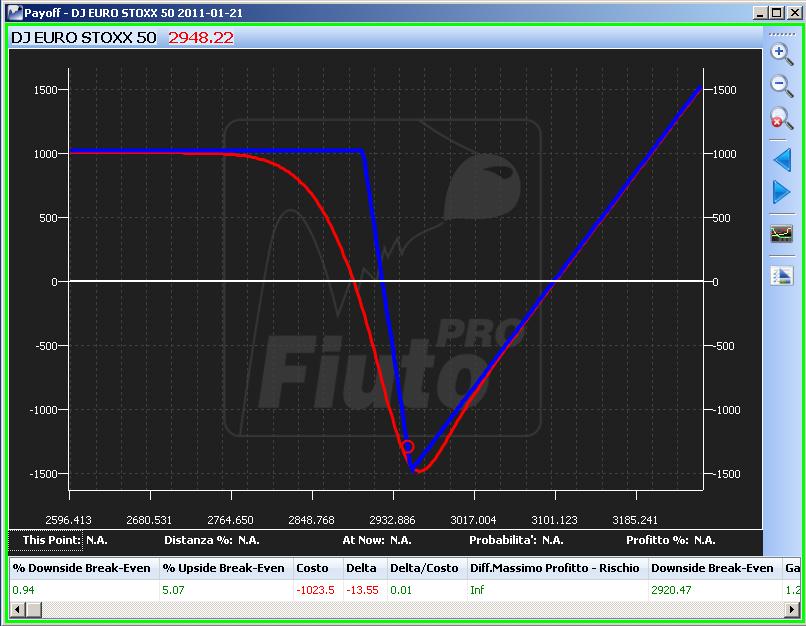Click the 'Profitto %:' label
The width and height of the screenshot is (806, 626).
click(x=657, y=540)
